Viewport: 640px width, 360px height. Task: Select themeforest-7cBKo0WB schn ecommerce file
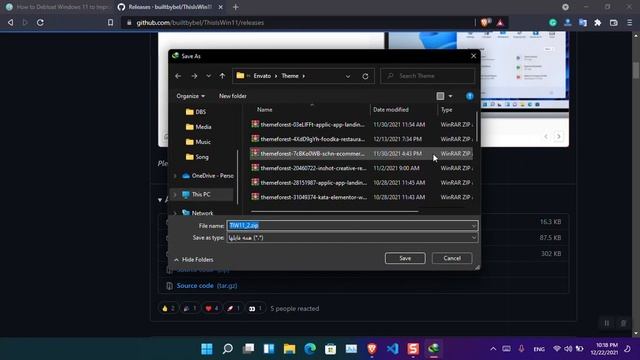pyautogui.click(x=361, y=153)
